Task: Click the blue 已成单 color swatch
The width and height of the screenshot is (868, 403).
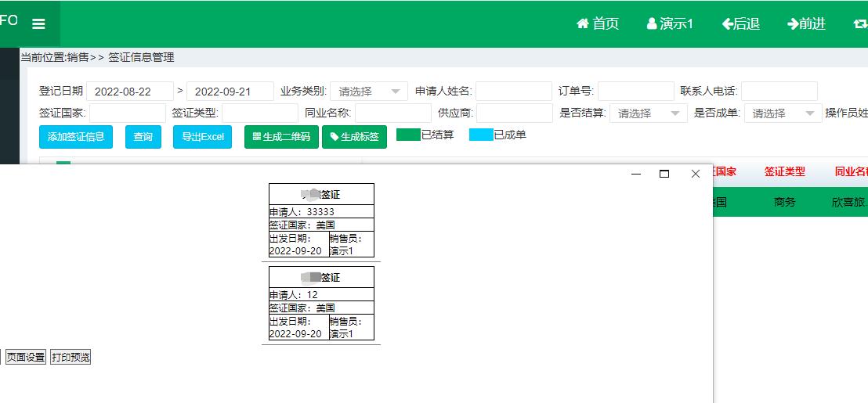Action: click(x=481, y=135)
